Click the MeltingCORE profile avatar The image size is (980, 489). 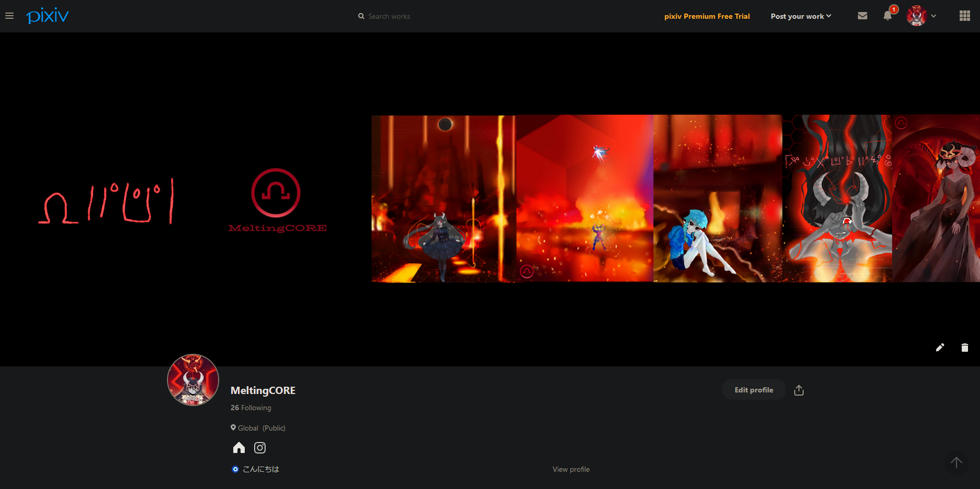point(193,380)
